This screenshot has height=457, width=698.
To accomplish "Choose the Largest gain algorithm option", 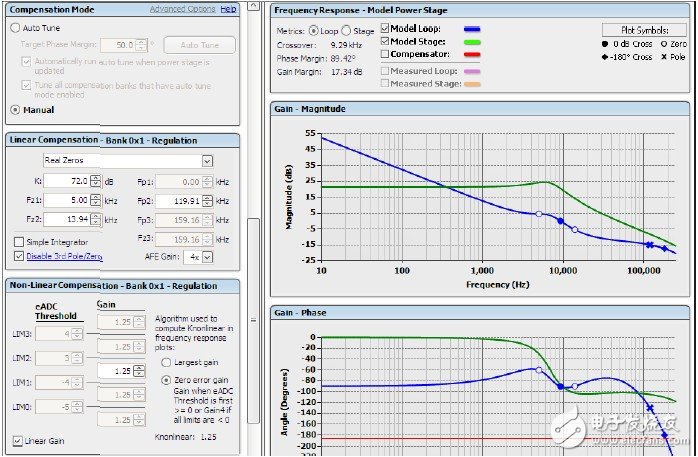I will (x=166, y=362).
